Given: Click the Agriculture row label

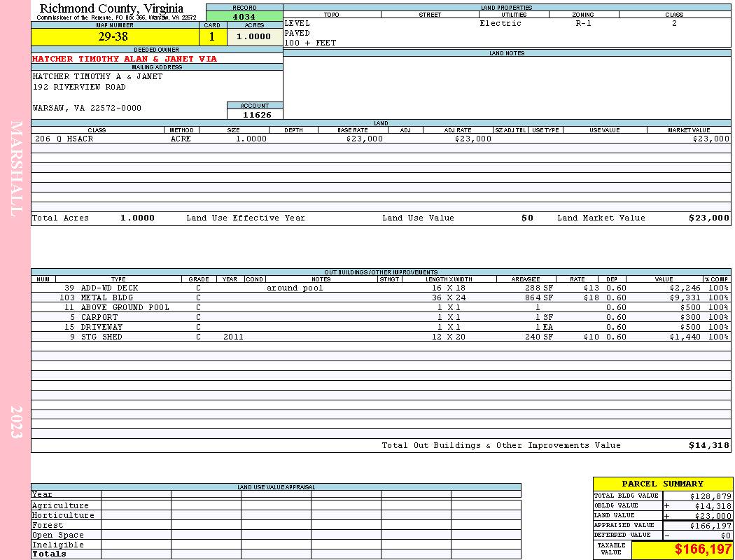Looking at the screenshot, I should (60, 505).
